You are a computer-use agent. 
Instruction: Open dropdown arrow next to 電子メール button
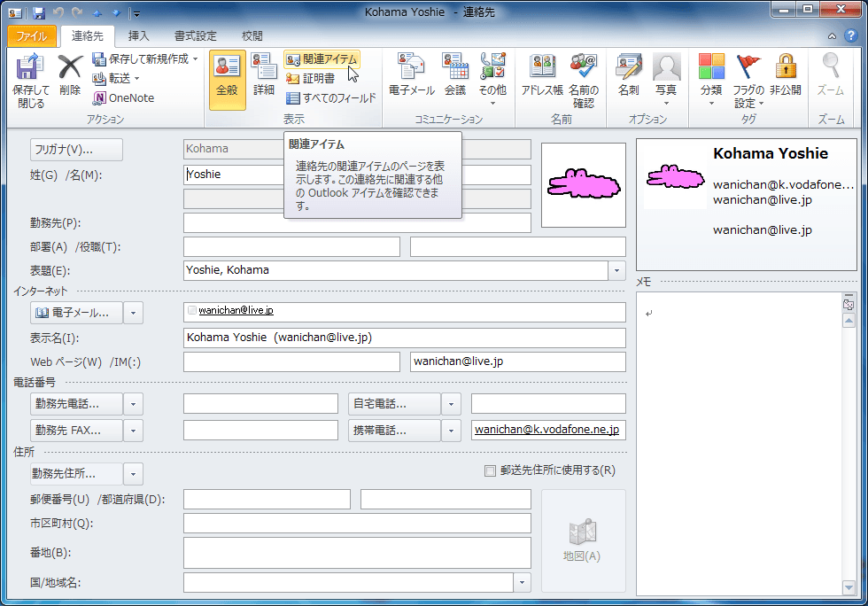click(134, 313)
